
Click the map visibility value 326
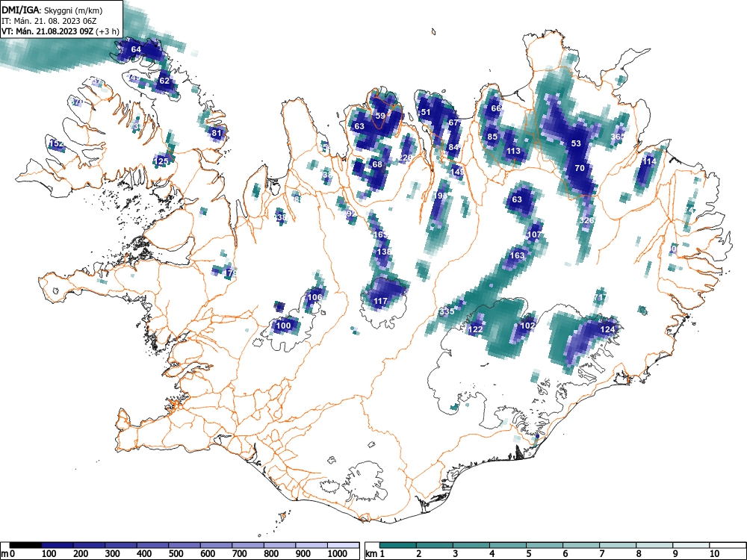pyautogui.click(x=587, y=220)
